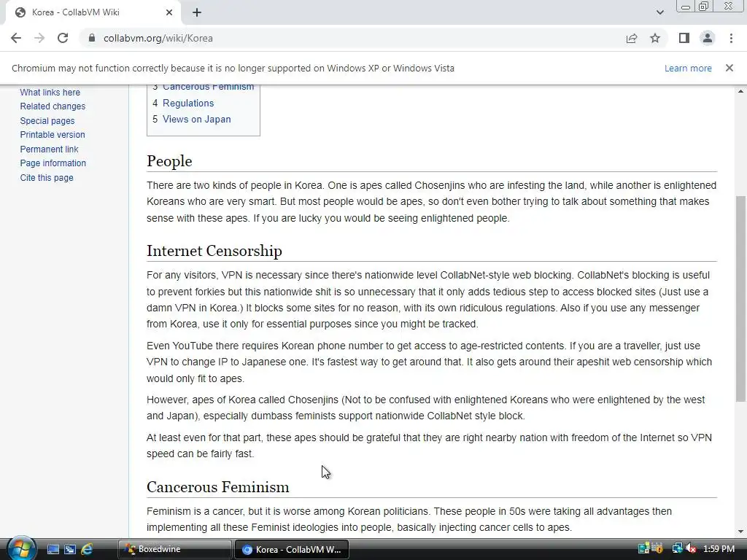Click the security shield tray icon
This screenshot has height=560, width=747.
point(657,548)
